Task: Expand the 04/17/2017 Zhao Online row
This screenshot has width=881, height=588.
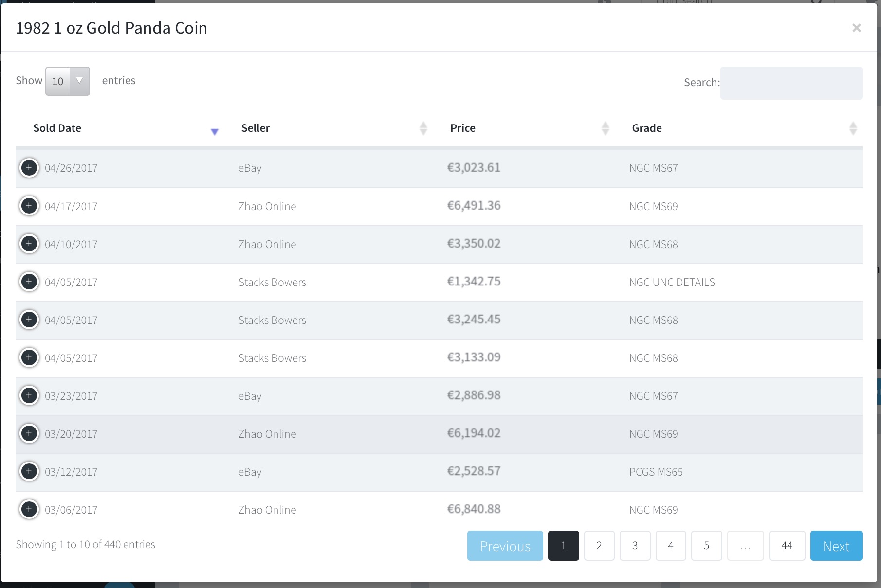Action: click(x=29, y=206)
